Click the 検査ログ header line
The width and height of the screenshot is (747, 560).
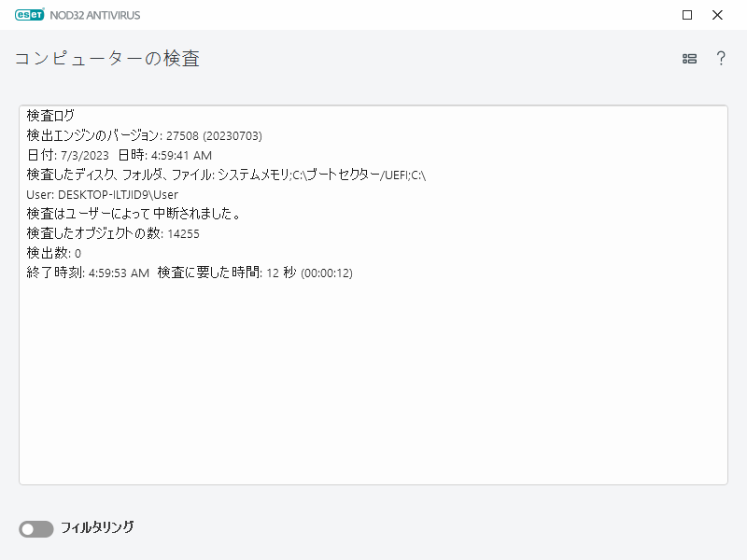(44, 117)
